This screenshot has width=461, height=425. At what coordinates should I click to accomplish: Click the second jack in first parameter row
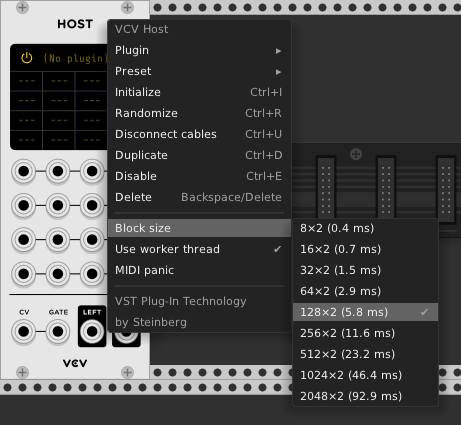coord(58,171)
